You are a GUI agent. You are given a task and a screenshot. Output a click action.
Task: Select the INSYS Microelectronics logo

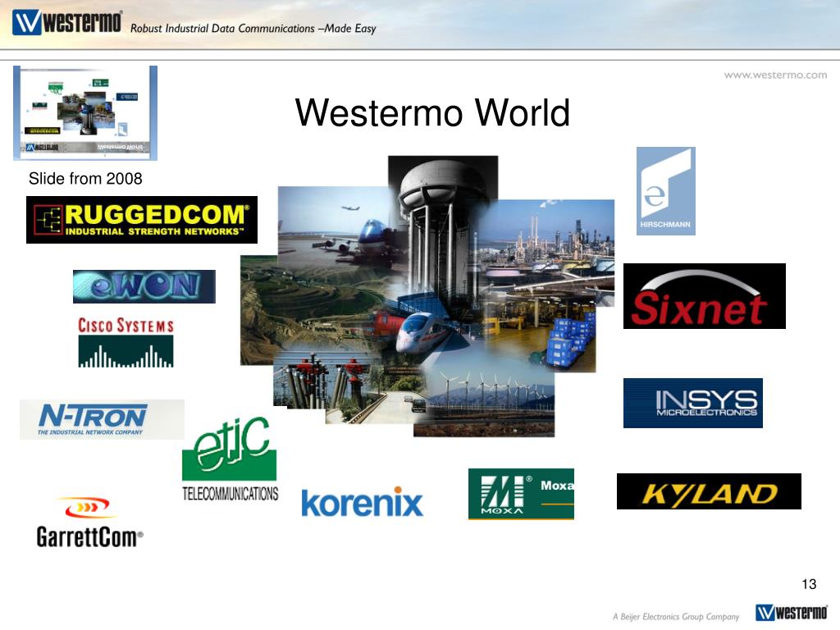tap(693, 404)
